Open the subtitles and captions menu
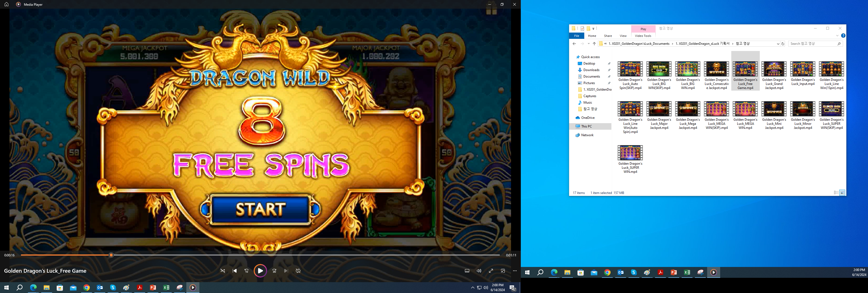The image size is (868, 293). (467, 271)
